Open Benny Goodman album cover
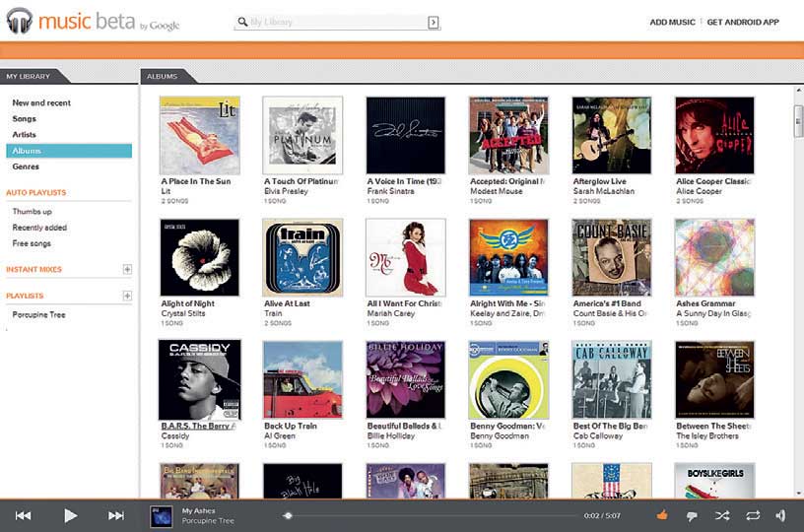 click(x=508, y=379)
